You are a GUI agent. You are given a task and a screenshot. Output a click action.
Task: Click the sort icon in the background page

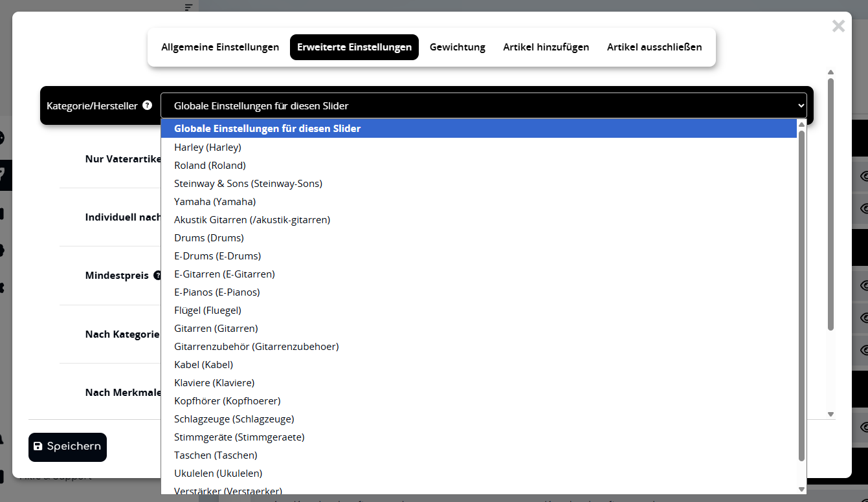(x=188, y=7)
